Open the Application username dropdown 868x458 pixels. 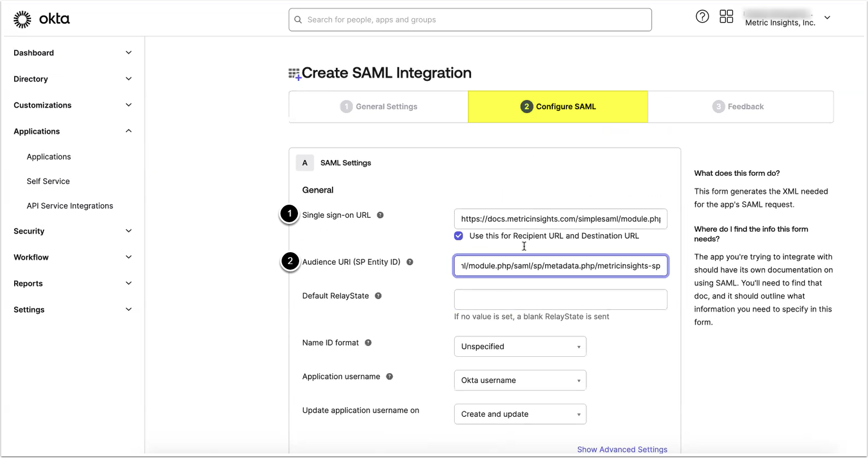pyautogui.click(x=520, y=381)
